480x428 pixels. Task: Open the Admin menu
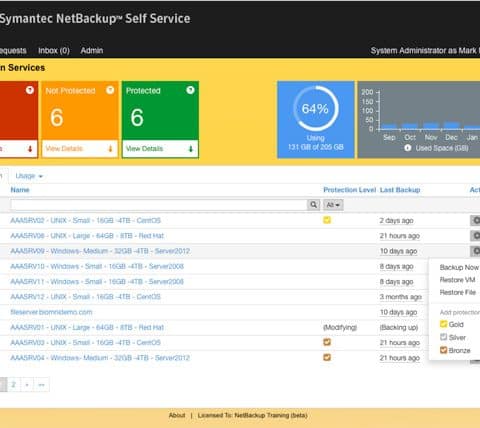pyautogui.click(x=92, y=51)
